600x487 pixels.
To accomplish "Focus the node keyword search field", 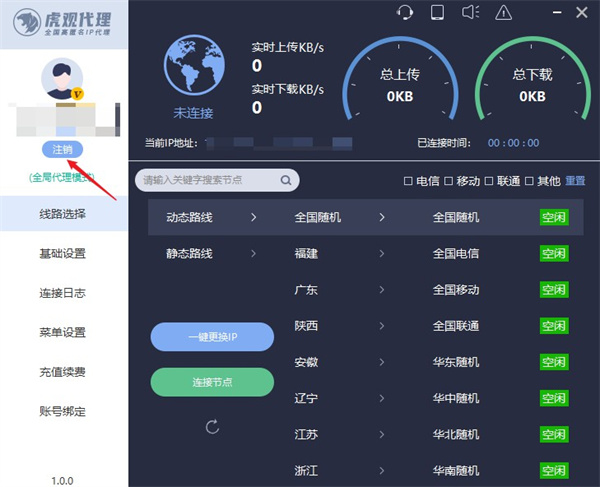I will coord(217,180).
